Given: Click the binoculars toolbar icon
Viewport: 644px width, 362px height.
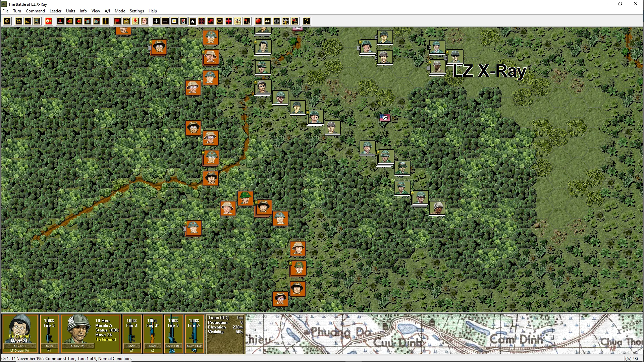Looking at the screenshot, I should [267, 21].
